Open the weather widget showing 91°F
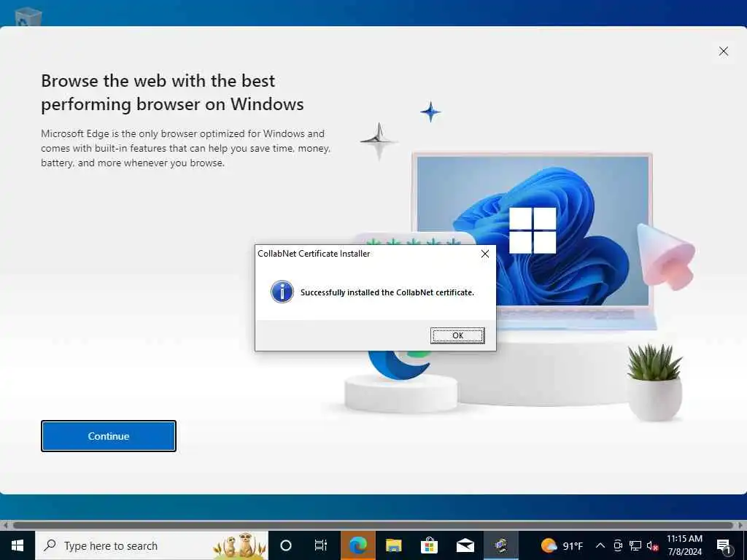The height and width of the screenshot is (560, 747). tap(562, 545)
